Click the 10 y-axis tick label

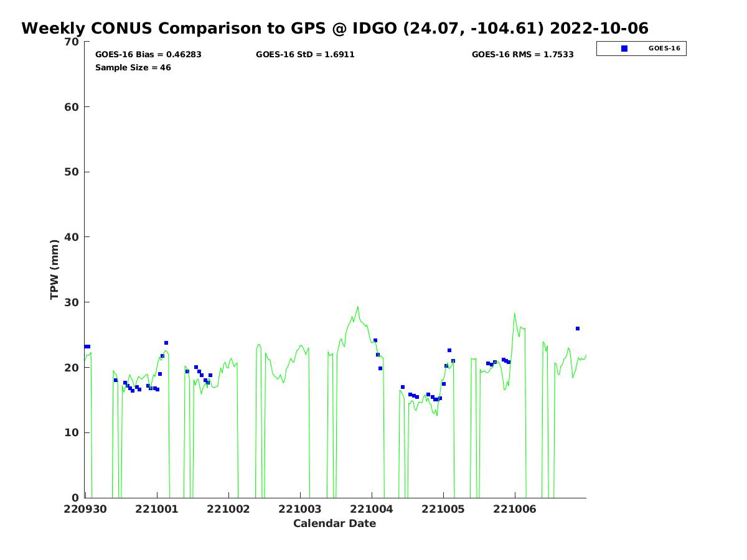pyautogui.click(x=72, y=432)
